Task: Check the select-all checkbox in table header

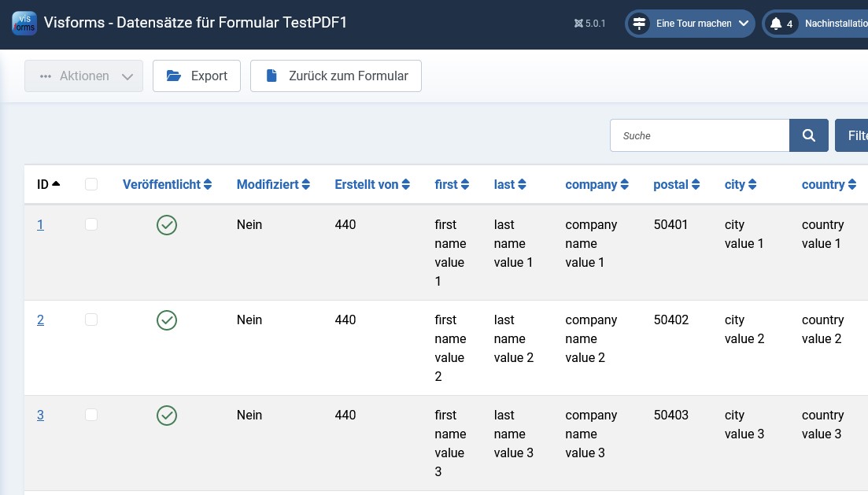Action: pyautogui.click(x=91, y=184)
